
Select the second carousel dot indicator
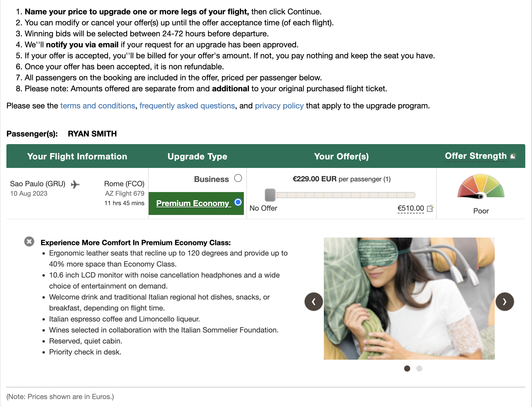click(419, 369)
